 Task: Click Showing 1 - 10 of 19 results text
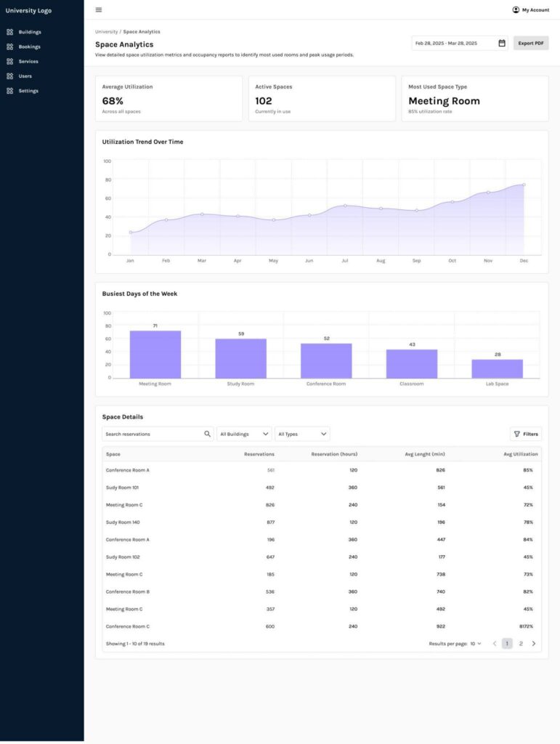click(x=135, y=644)
